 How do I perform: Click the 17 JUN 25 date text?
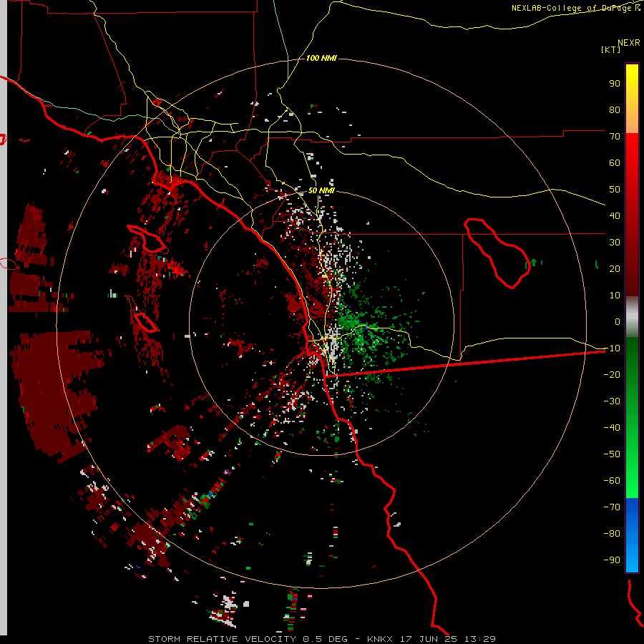tap(429, 639)
